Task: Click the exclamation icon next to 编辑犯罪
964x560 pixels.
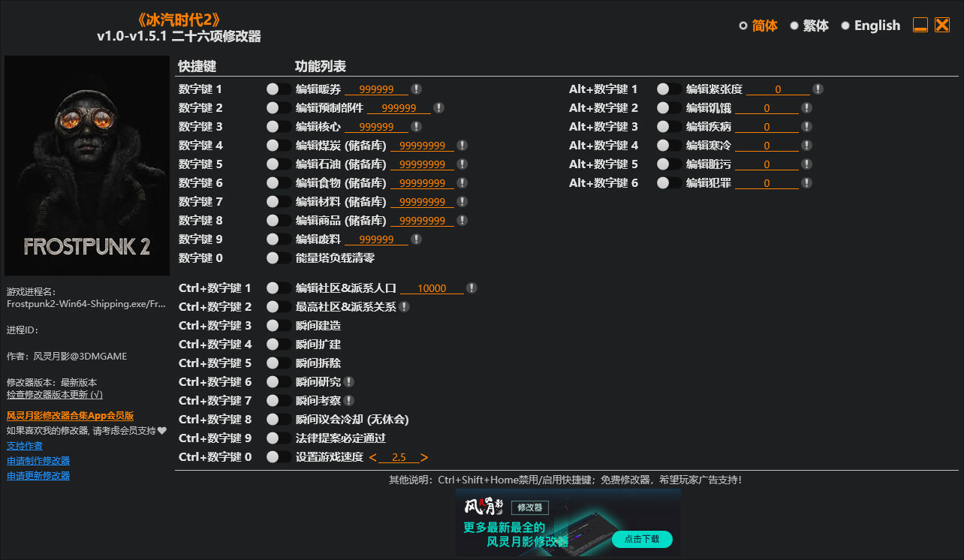Action: [x=808, y=182]
